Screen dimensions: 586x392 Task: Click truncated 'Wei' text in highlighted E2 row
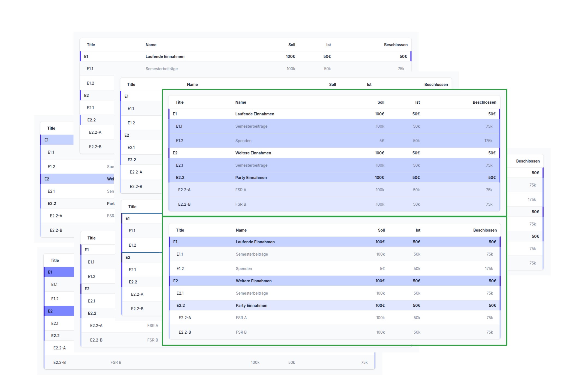(x=110, y=179)
